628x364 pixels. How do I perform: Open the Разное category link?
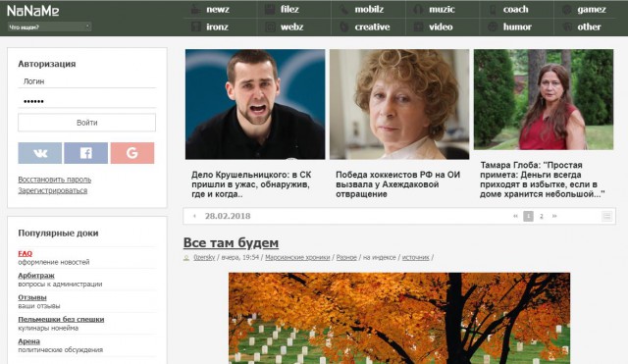[346, 257]
